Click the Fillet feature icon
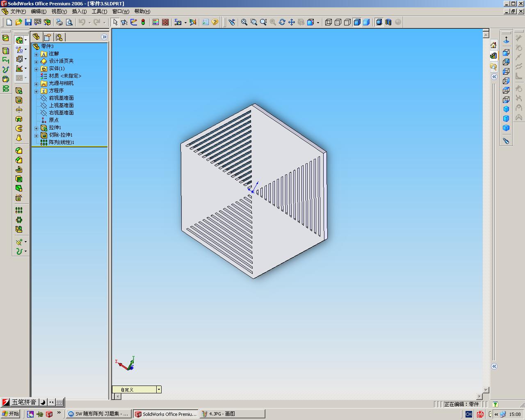This screenshot has height=420, width=525. 19,151
